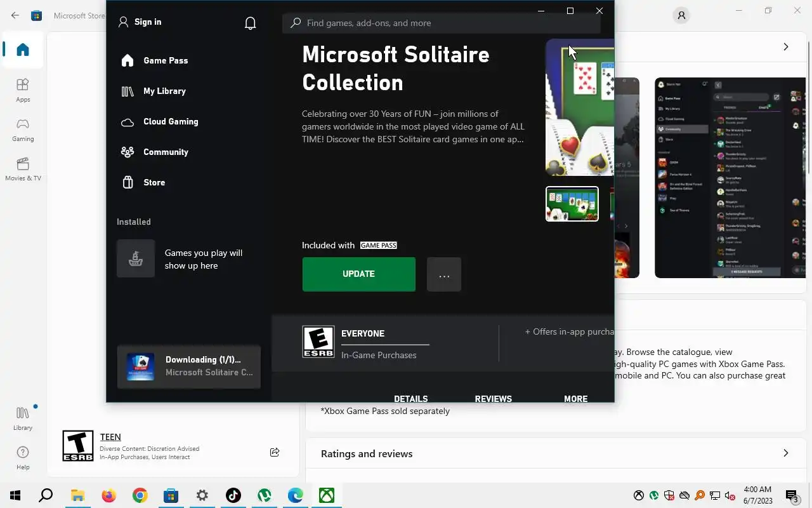Open TikTok from the taskbar

(233, 495)
